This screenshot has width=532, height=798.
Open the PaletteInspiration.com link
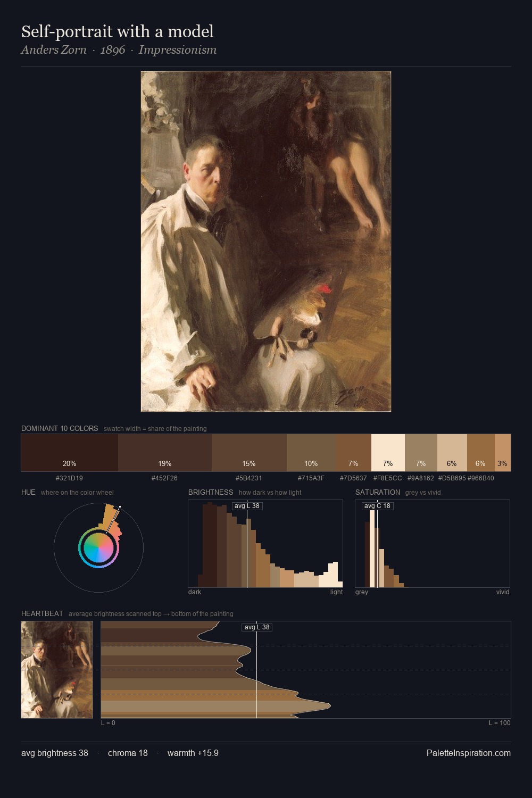tap(469, 753)
